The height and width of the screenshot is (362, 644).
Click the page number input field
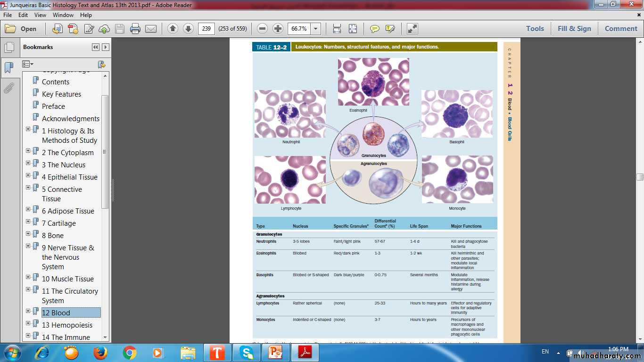click(206, 29)
